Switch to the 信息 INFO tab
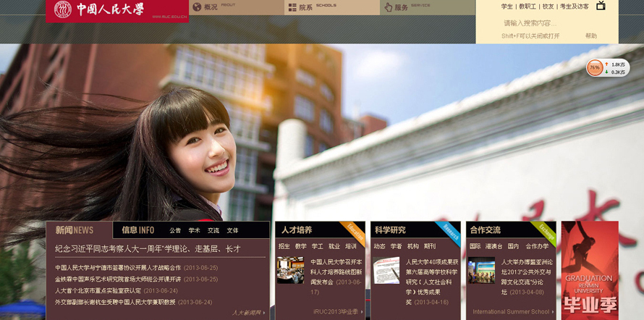 pos(137,230)
